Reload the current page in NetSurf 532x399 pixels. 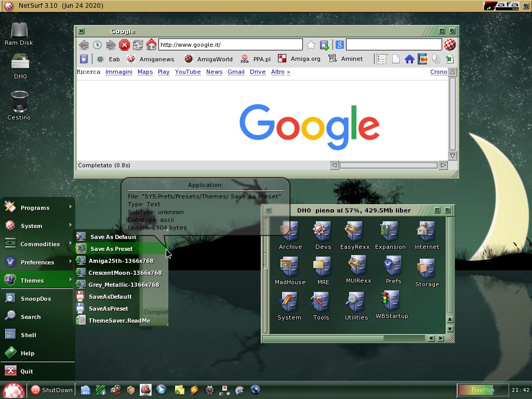[138, 45]
